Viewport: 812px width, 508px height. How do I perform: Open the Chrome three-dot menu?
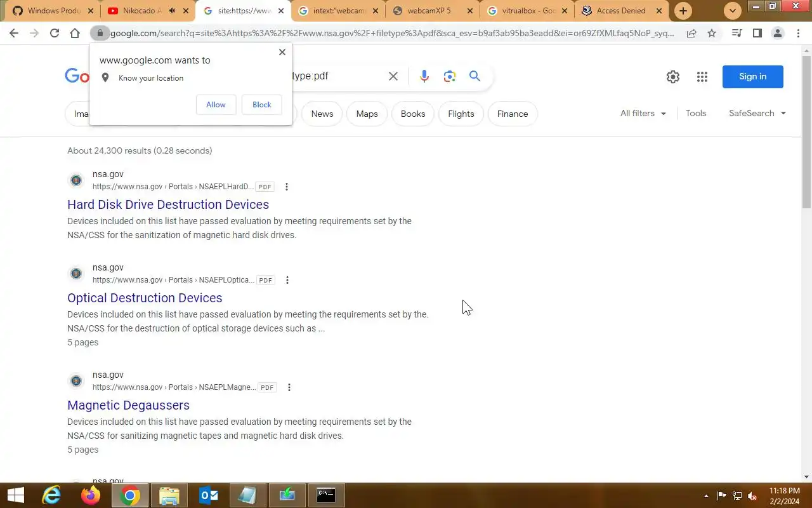tap(798, 33)
